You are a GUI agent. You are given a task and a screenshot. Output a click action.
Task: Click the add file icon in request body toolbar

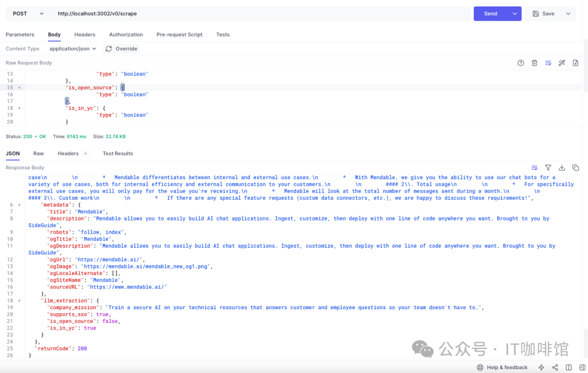click(x=575, y=63)
